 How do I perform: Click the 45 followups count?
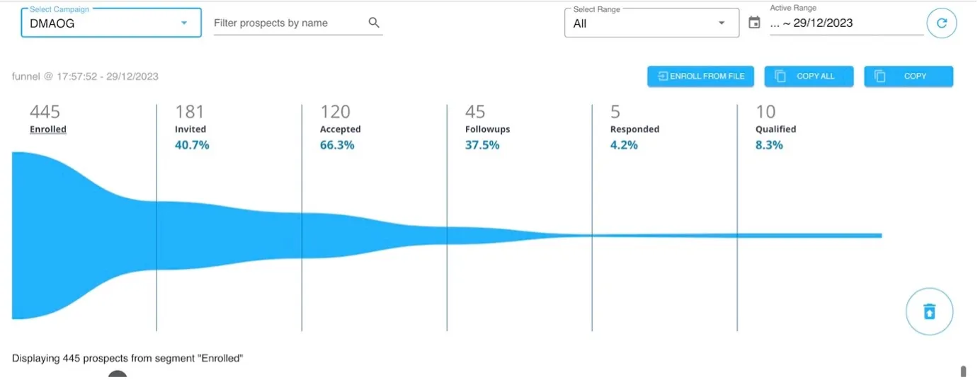475,112
